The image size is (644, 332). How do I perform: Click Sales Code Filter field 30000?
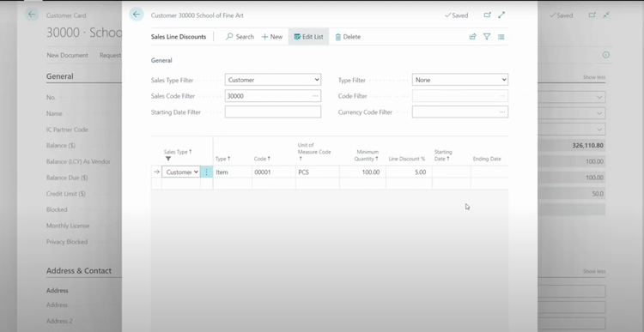[x=267, y=95]
